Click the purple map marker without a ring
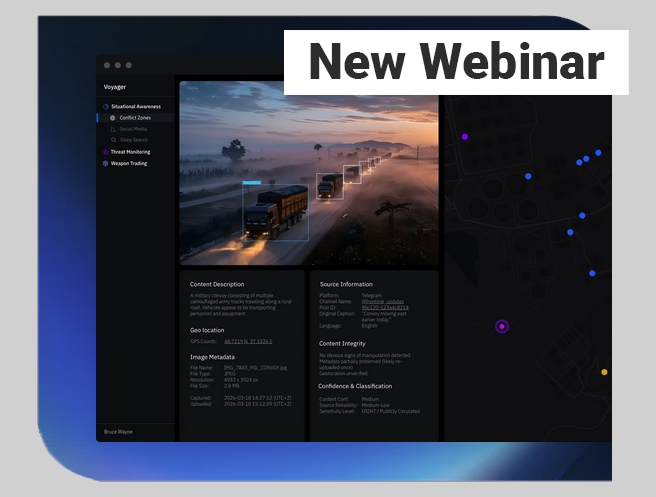Viewport: 656px width, 497px height. (465, 137)
